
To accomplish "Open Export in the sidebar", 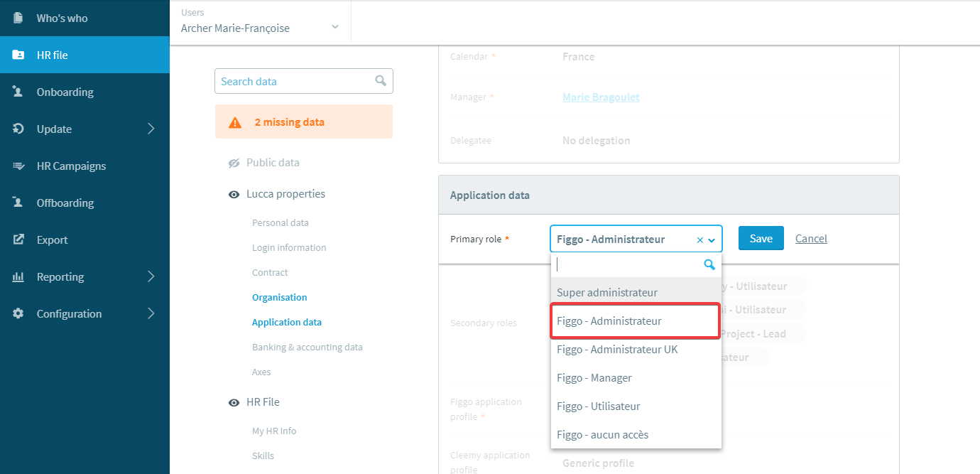I will click(x=85, y=239).
